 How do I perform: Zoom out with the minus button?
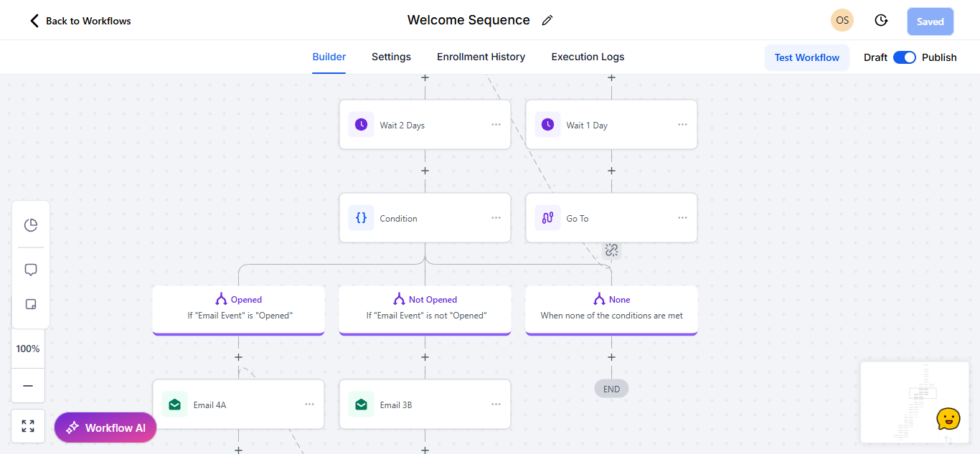(x=28, y=386)
